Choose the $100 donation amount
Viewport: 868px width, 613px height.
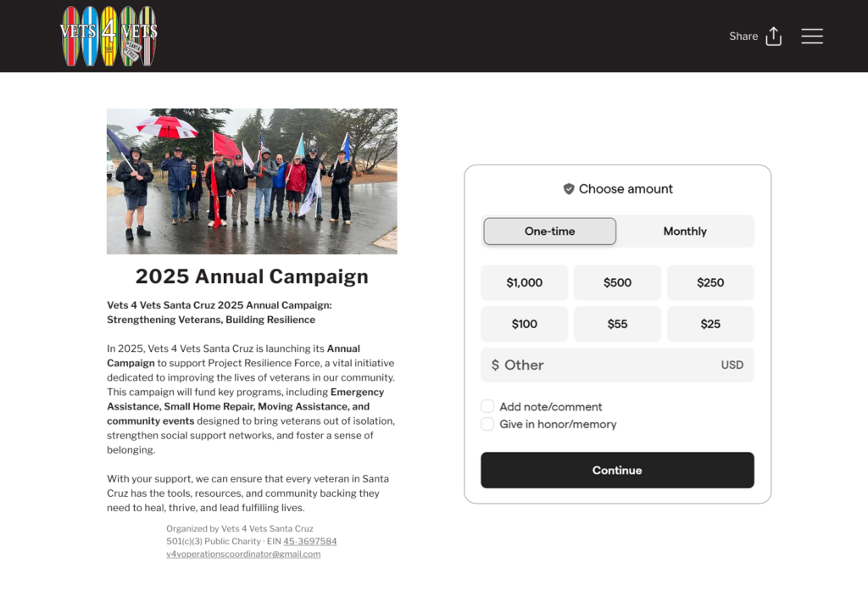point(524,324)
